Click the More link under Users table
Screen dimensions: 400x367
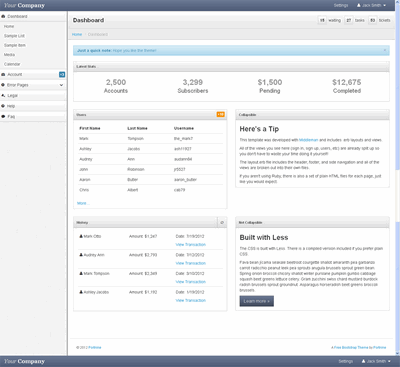pos(83,203)
